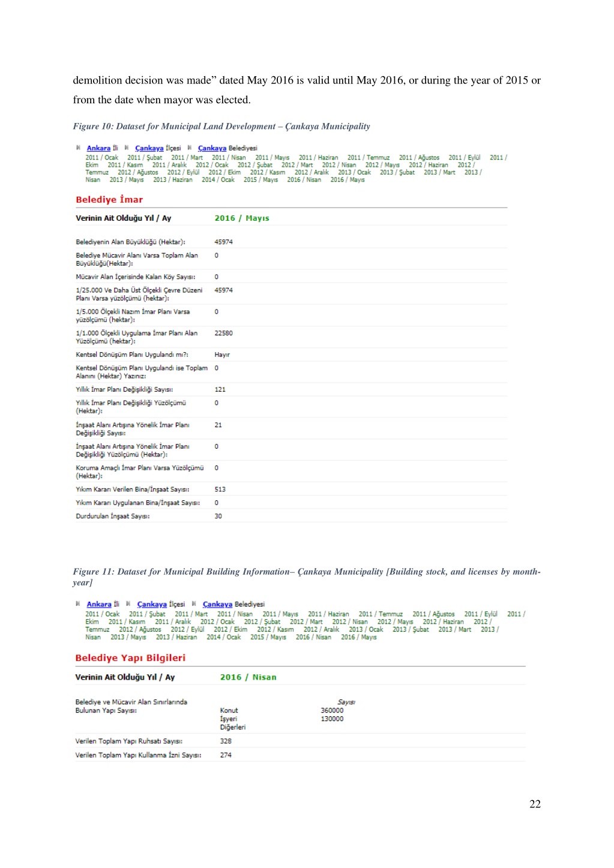
Task: Click the breadcrumb marker icon before Ankara in Figure 10
Action: (x=79, y=148)
